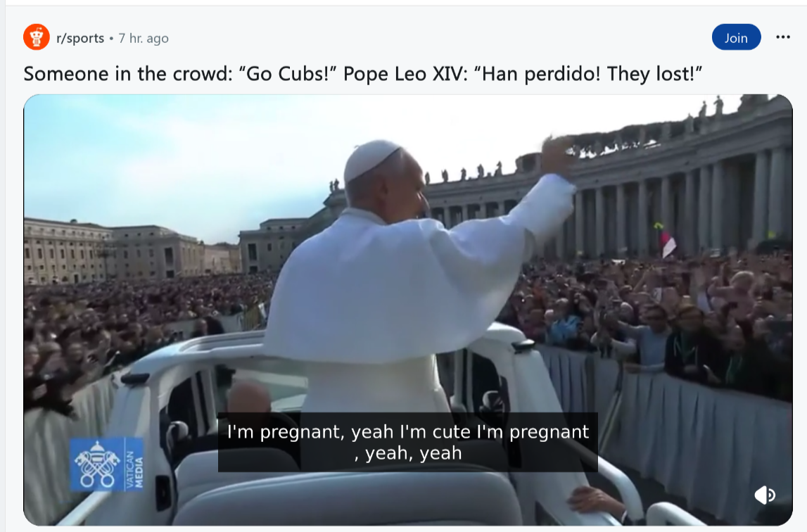Open the r/sports community avatar
The width and height of the screenshot is (807, 532).
(37, 37)
